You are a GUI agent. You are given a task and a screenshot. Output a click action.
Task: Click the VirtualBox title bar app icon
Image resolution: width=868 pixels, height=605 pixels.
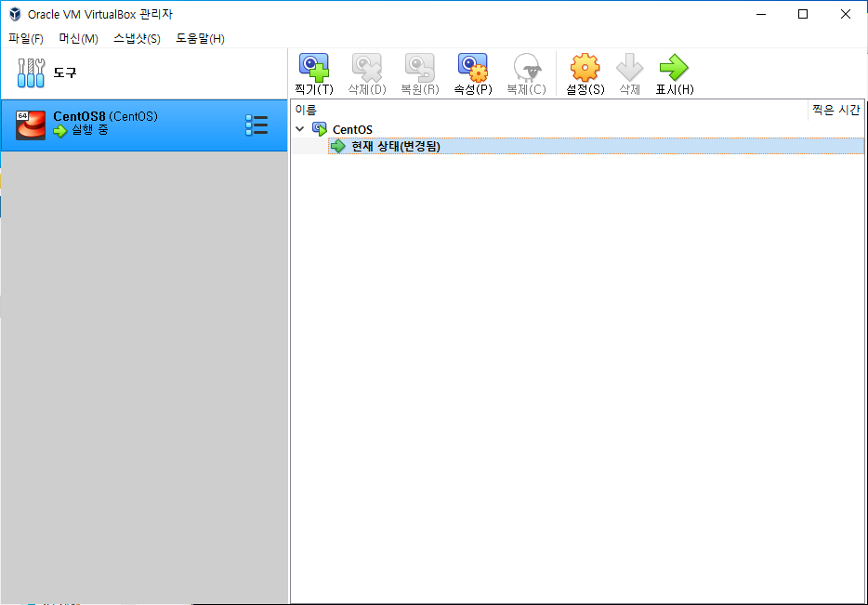[x=15, y=14]
